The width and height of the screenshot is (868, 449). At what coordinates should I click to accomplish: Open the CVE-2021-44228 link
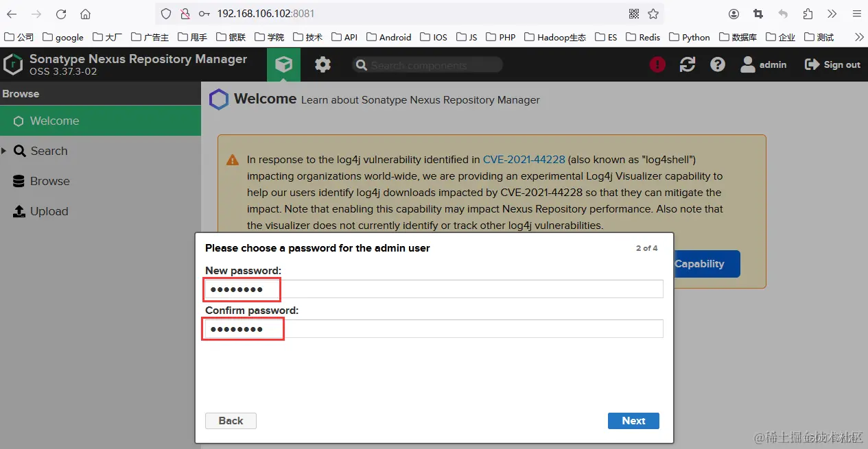[x=524, y=159]
